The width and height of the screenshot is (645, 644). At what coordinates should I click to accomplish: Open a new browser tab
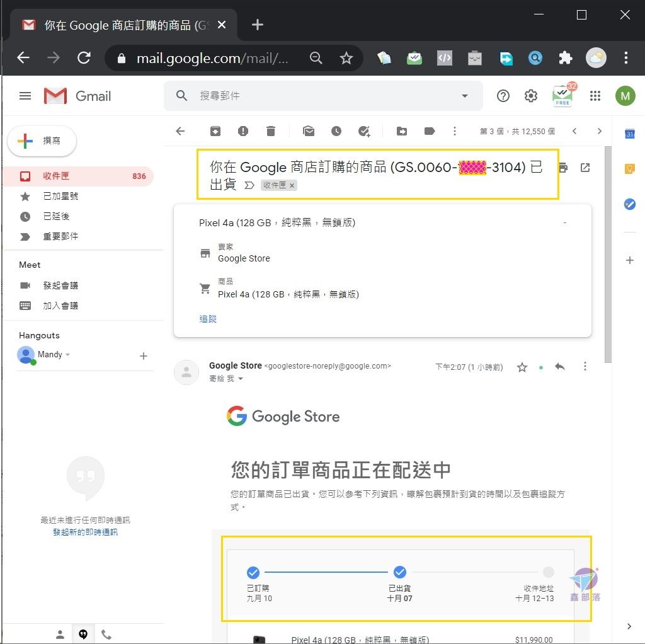tap(258, 25)
